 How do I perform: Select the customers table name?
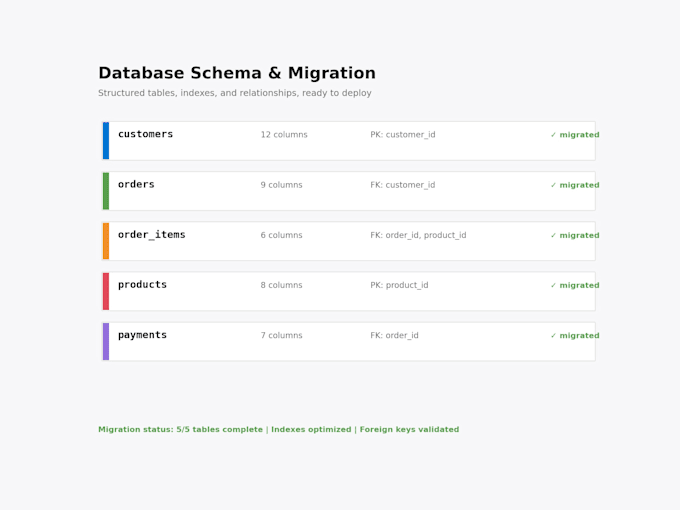pyautogui.click(x=145, y=134)
